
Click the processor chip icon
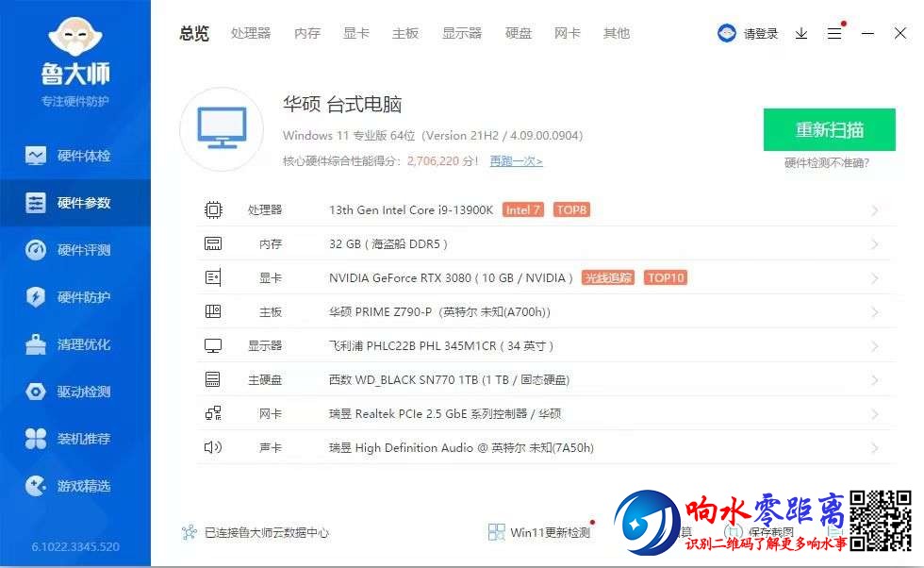213,210
